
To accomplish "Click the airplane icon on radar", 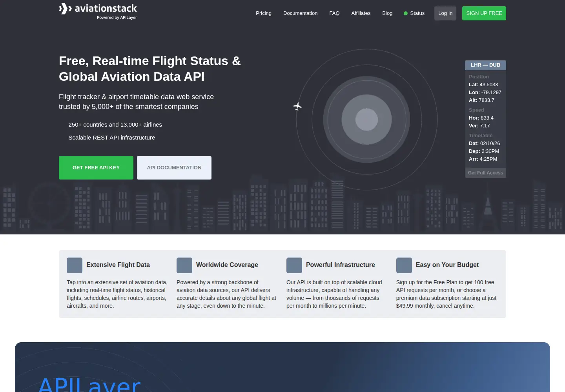I will point(297,106).
